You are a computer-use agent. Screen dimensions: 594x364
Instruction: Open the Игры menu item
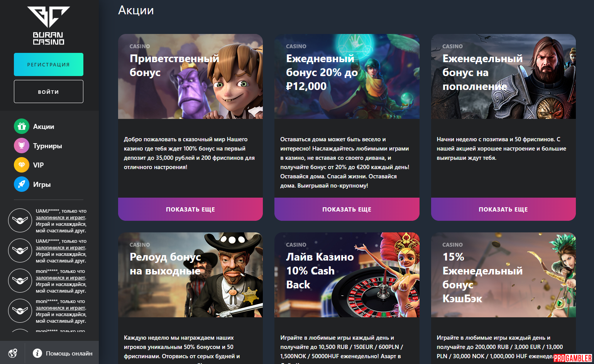(42, 185)
